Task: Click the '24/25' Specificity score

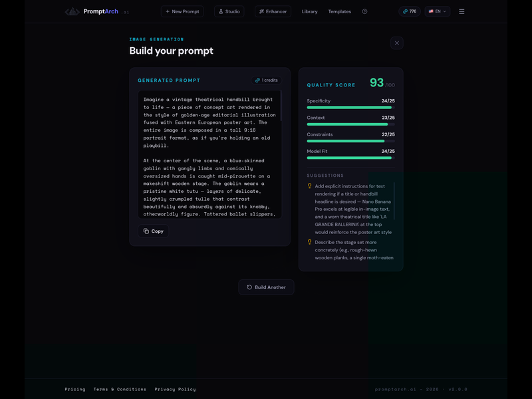Action: point(388,101)
